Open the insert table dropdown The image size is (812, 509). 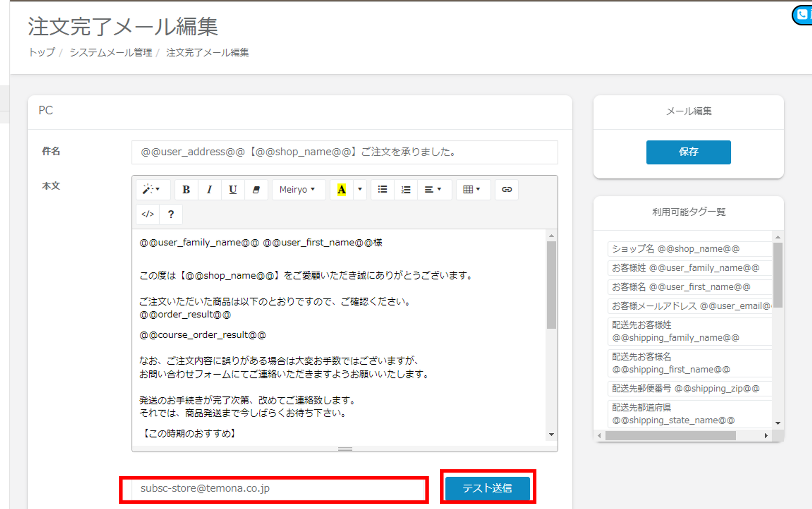[471, 189]
